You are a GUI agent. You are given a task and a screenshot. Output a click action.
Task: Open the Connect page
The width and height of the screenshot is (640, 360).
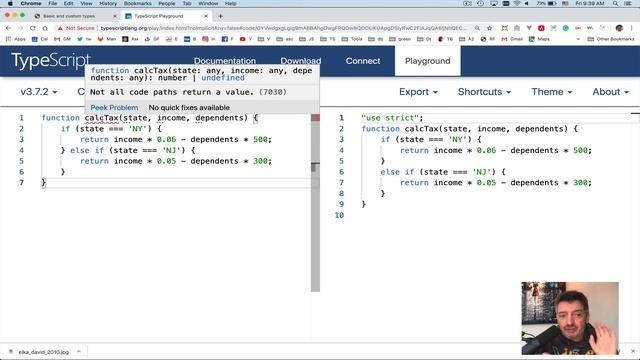click(x=363, y=61)
